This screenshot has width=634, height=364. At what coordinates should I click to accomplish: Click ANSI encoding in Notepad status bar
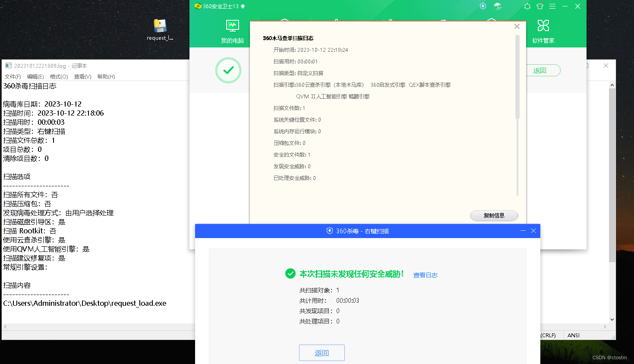click(x=574, y=335)
